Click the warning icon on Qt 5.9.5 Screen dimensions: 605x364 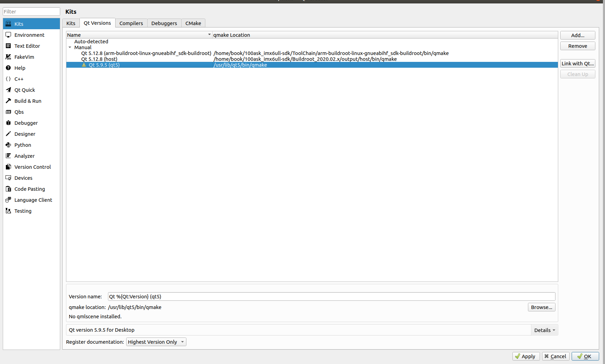[84, 65]
